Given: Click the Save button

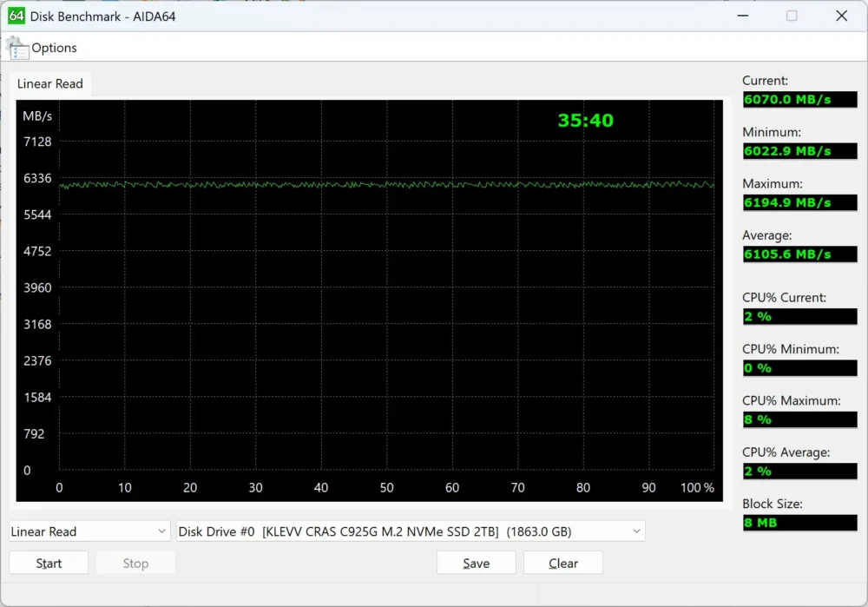Looking at the screenshot, I should (476, 563).
